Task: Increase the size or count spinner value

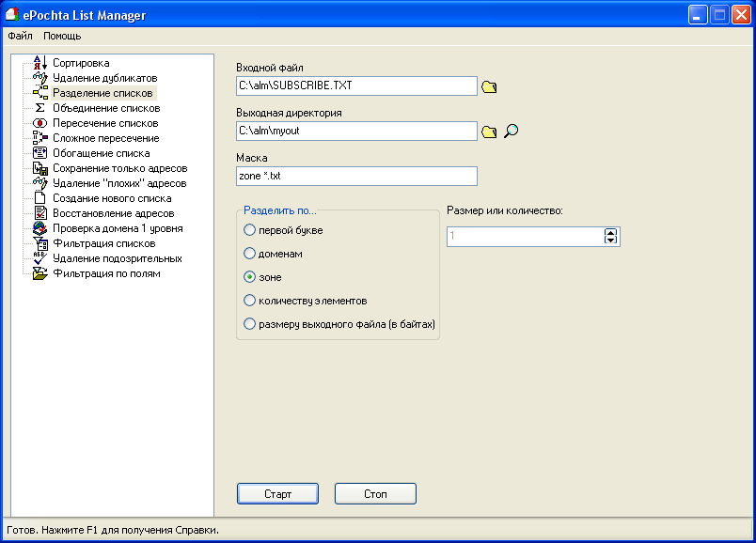Action: (x=610, y=232)
